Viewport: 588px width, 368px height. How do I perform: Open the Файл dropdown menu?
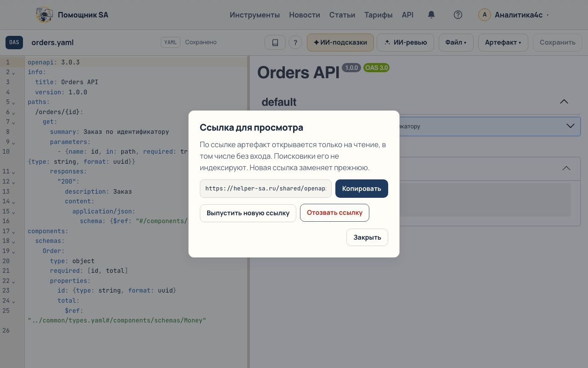pyautogui.click(x=456, y=42)
